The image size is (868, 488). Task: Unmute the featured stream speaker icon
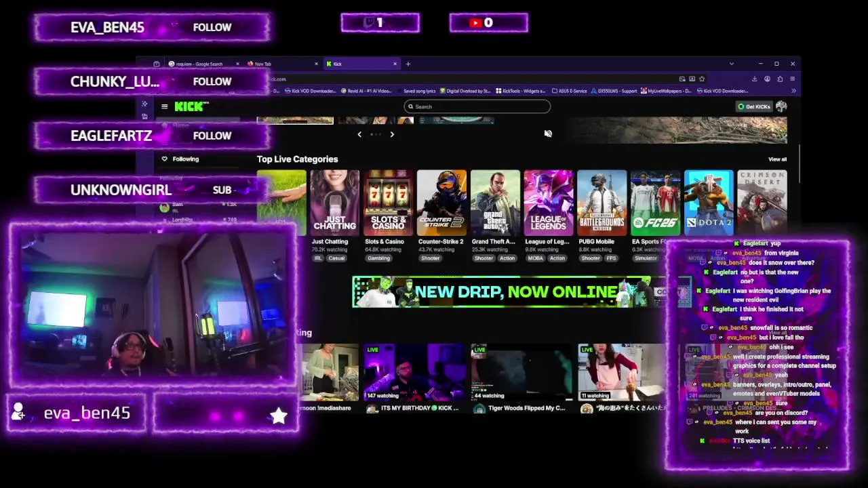548,134
